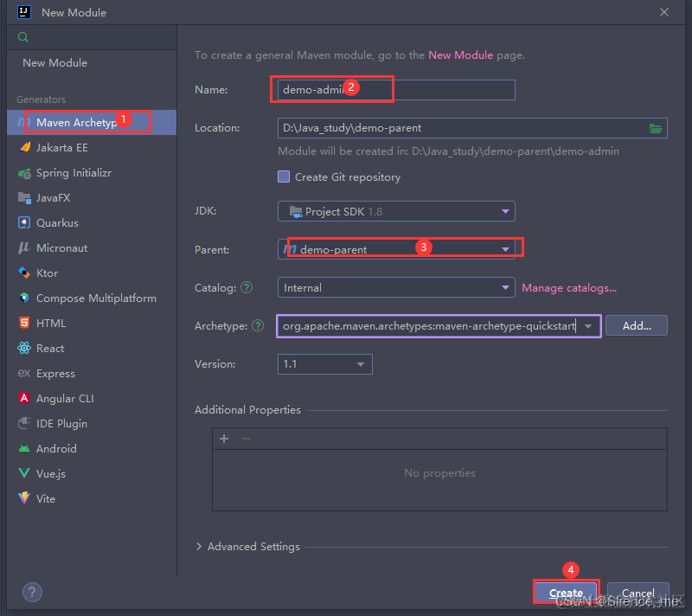Click the 'Generators' section label
The image size is (692, 616).
point(41,99)
